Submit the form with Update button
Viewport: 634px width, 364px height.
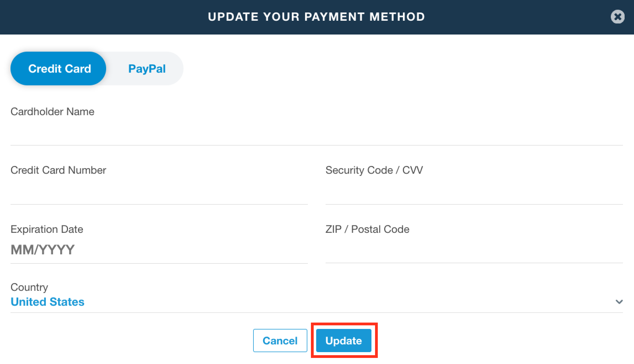[x=344, y=341]
